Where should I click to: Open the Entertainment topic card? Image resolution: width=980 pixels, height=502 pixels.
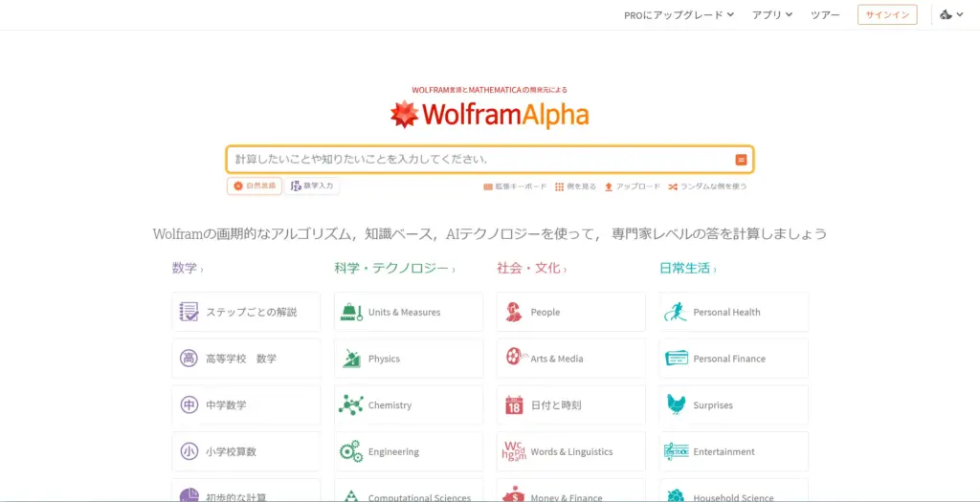coord(734,451)
